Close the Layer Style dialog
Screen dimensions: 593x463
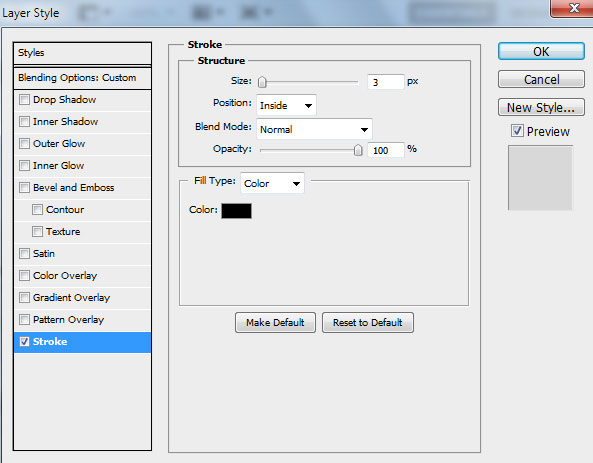click(574, 8)
